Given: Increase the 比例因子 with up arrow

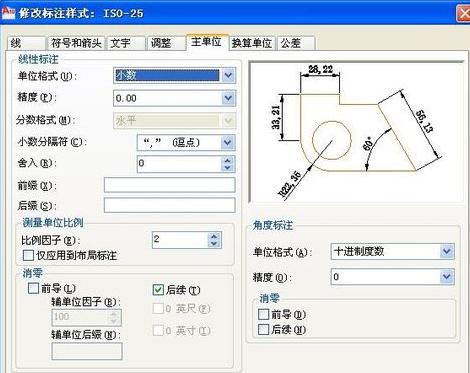Looking at the screenshot, I should click(x=214, y=236).
